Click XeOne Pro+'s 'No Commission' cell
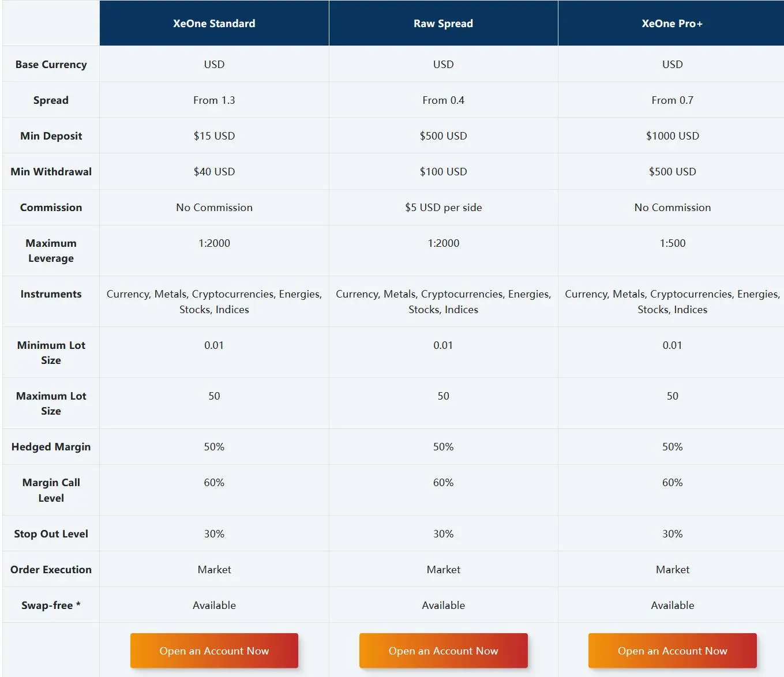The image size is (784, 677). [672, 208]
